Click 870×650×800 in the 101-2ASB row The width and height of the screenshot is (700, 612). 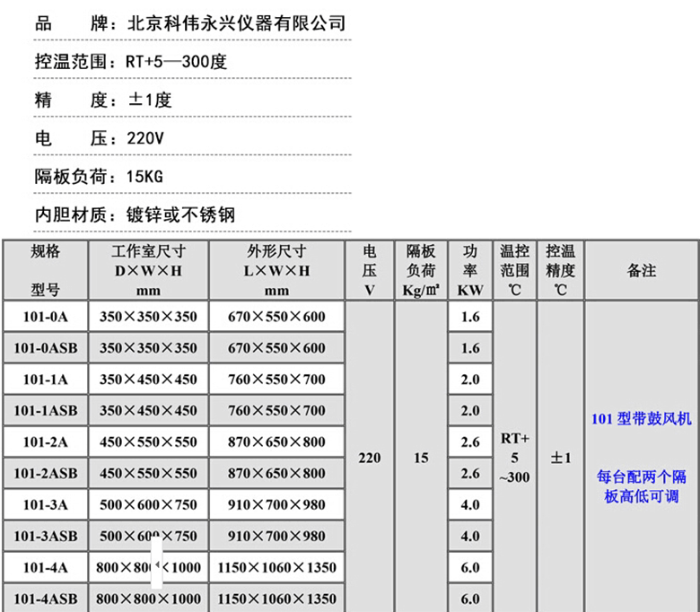click(276, 473)
